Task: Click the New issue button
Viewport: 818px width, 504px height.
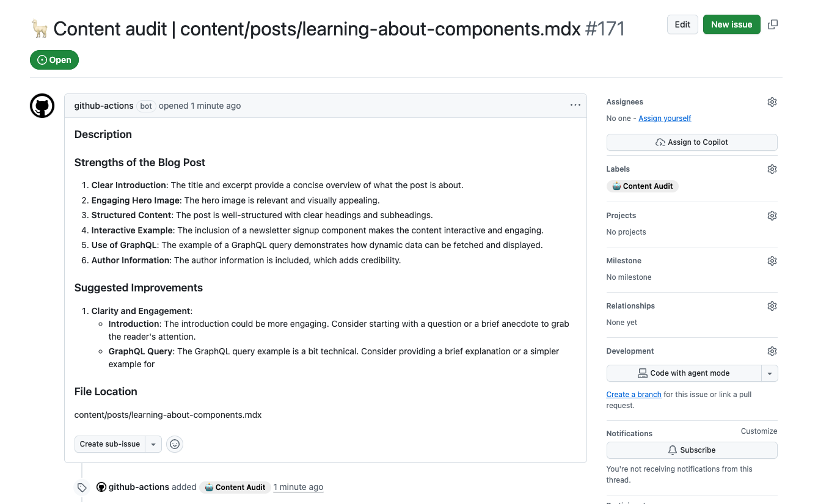Action: 731,24
